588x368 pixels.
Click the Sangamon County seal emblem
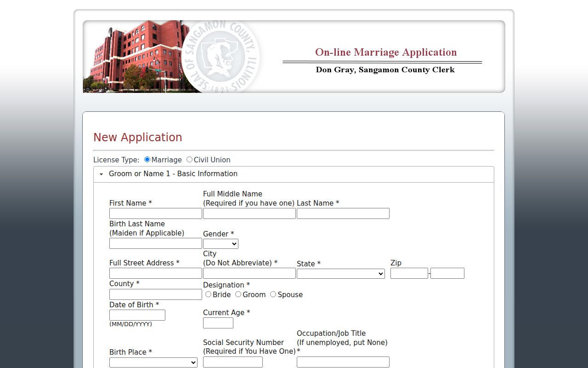point(220,56)
